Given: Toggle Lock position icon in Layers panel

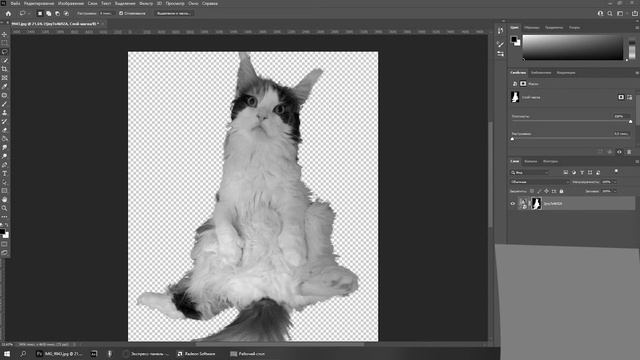Looking at the screenshot, I should pos(547,191).
